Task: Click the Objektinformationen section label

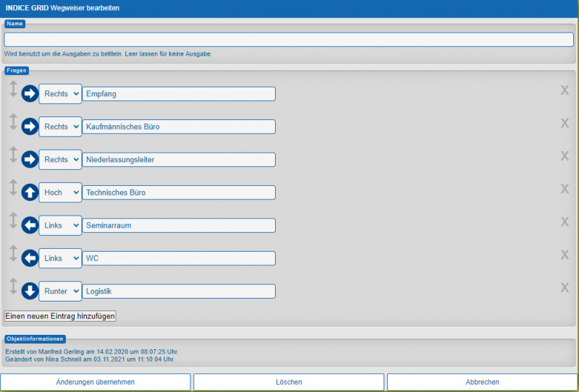Action: [35, 338]
